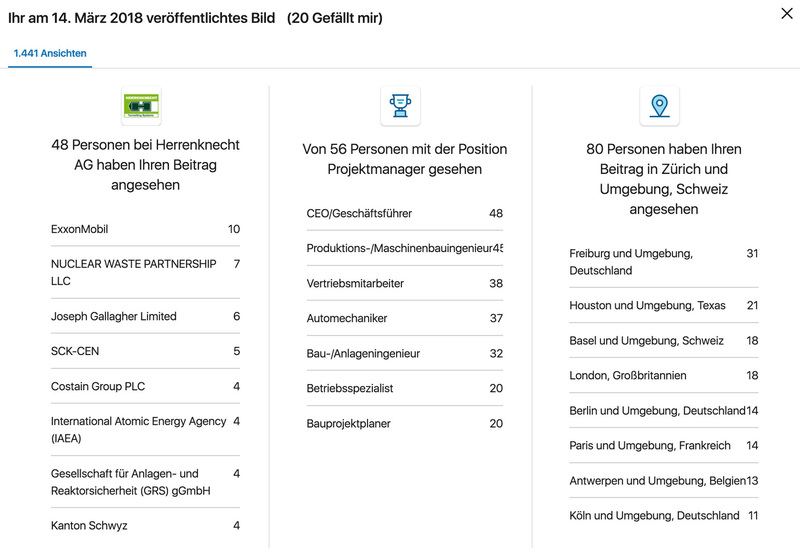Click the location pin icon
This screenshot has height=559, width=800.
point(659,105)
